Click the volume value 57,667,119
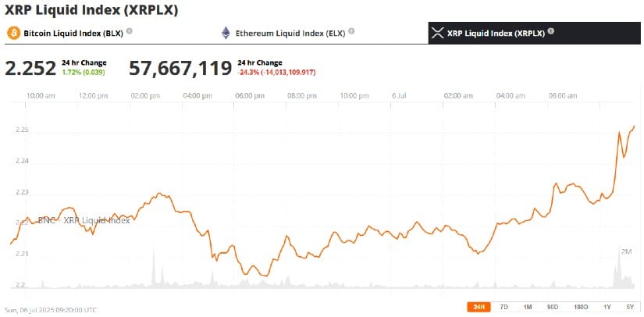Viewport: 644px width, 317px height. click(x=181, y=68)
